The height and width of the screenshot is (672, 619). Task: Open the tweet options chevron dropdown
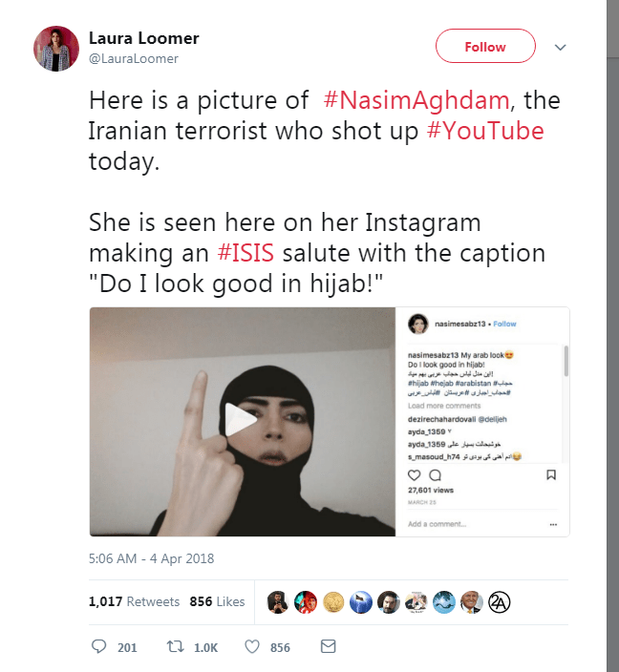560,47
